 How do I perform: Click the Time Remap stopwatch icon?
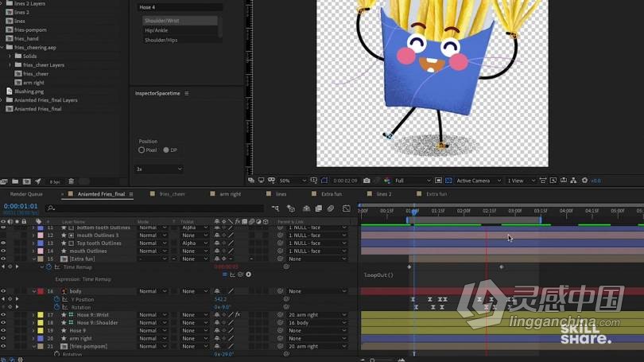(x=48, y=267)
